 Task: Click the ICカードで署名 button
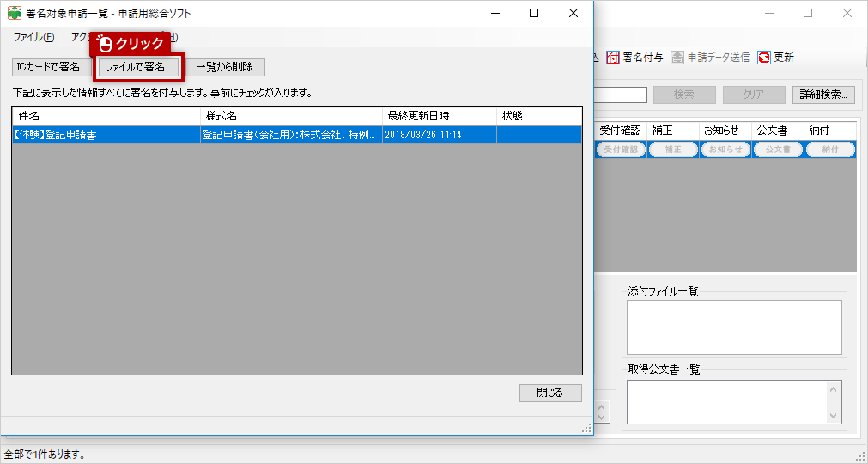[52, 68]
